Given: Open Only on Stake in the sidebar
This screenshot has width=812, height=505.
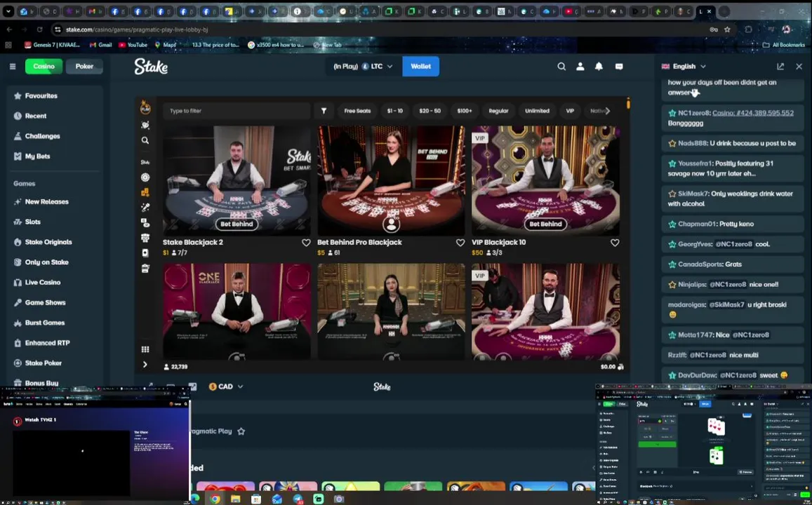Looking at the screenshot, I should click(x=55, y=262).
